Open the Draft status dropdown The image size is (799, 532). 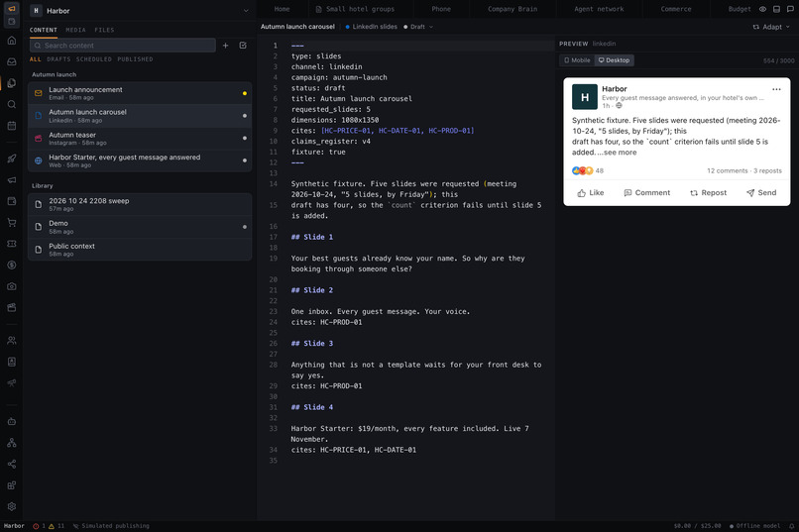[418, 27]
